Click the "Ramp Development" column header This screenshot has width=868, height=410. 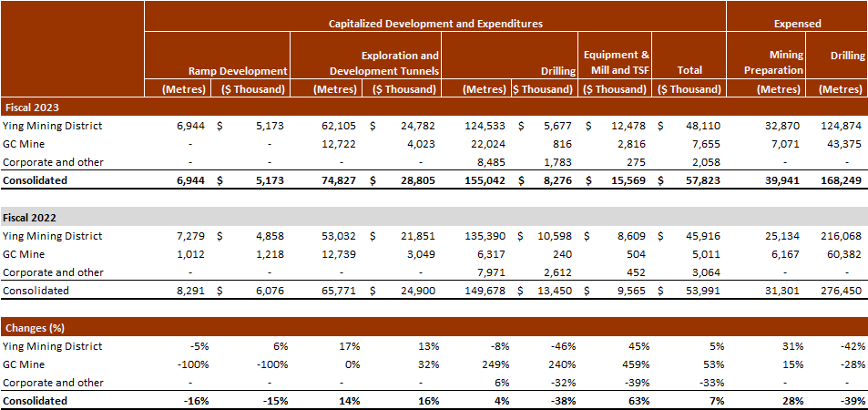click(238, 70)
